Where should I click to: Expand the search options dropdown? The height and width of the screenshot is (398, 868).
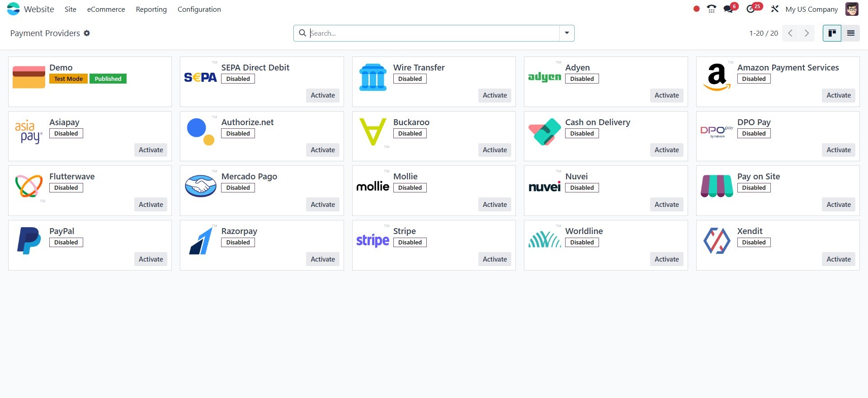[566, 33]
